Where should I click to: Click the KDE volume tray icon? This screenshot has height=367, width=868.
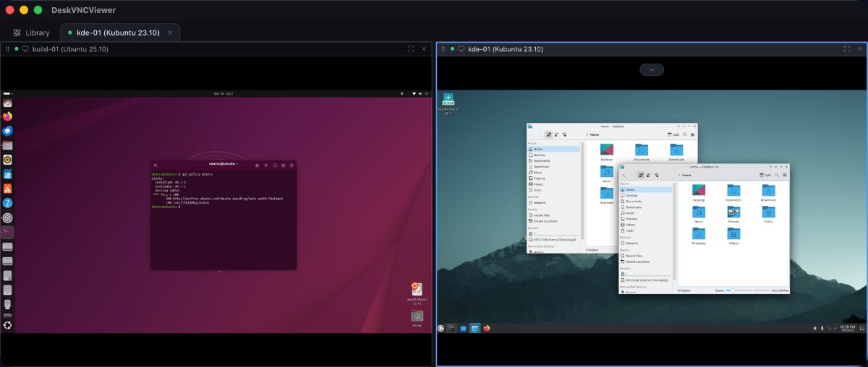(815, 328)
